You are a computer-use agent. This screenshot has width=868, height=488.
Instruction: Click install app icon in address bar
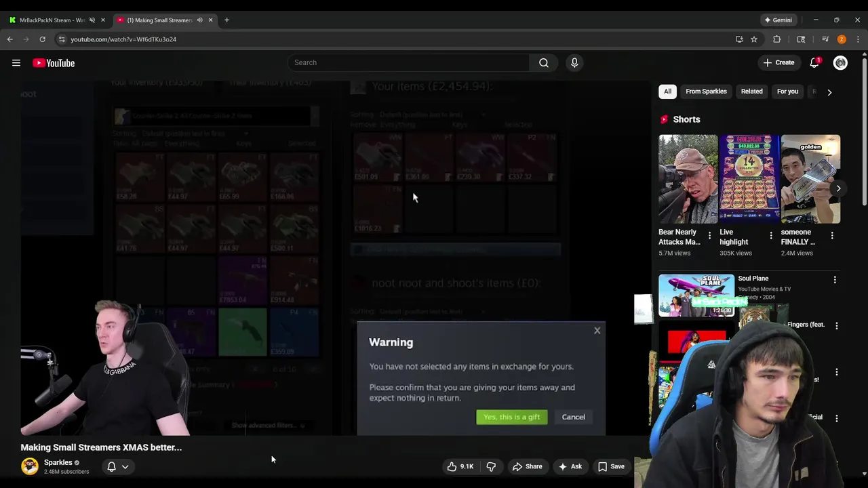coord(739,39)
